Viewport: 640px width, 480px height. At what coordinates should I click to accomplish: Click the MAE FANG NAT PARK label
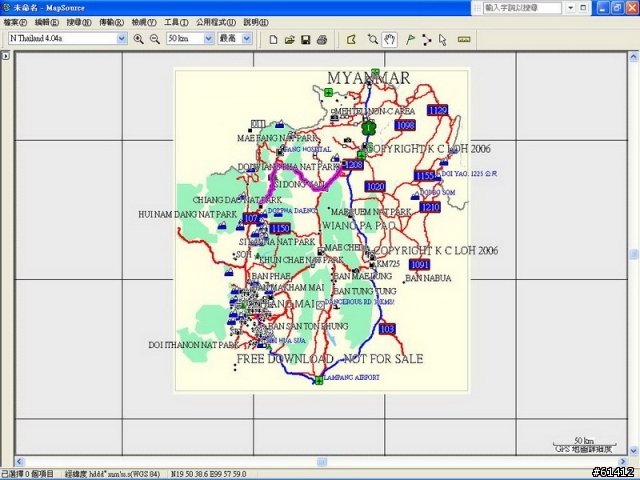(277, 138)
